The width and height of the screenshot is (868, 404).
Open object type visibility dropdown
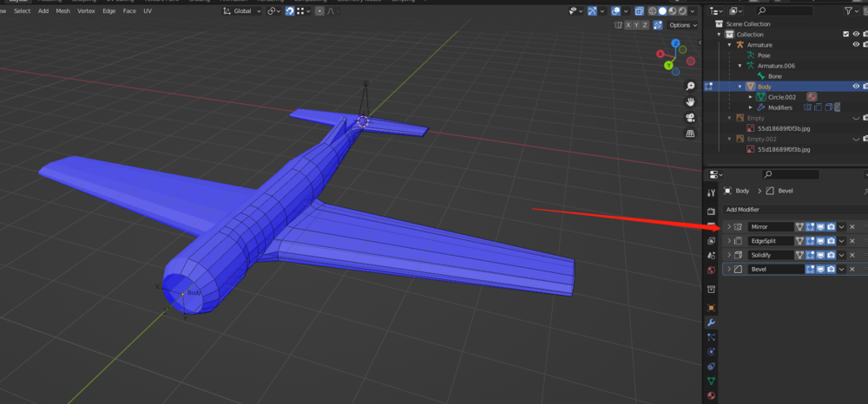tap(576, 11)
